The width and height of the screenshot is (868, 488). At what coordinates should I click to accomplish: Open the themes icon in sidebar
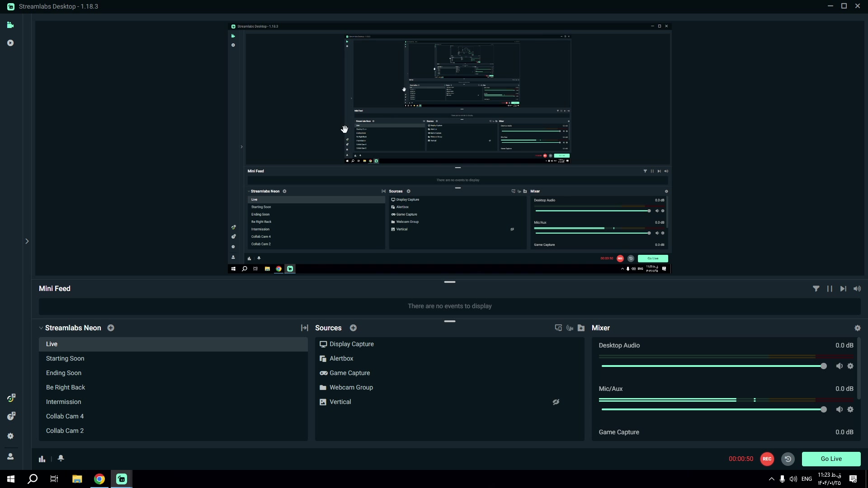click(x=11, y=416)
